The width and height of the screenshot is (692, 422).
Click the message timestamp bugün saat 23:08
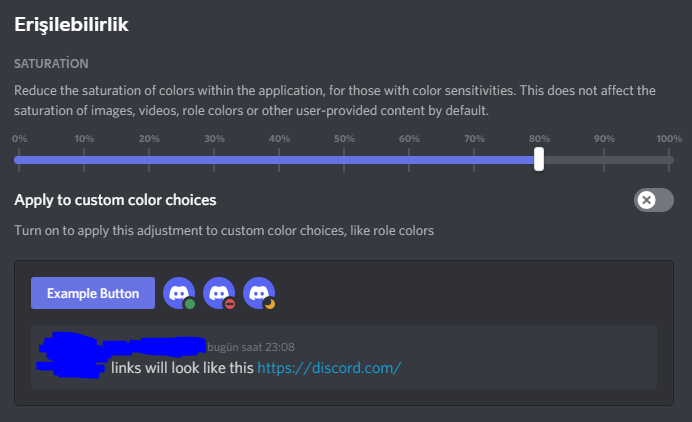coord(251,346)
